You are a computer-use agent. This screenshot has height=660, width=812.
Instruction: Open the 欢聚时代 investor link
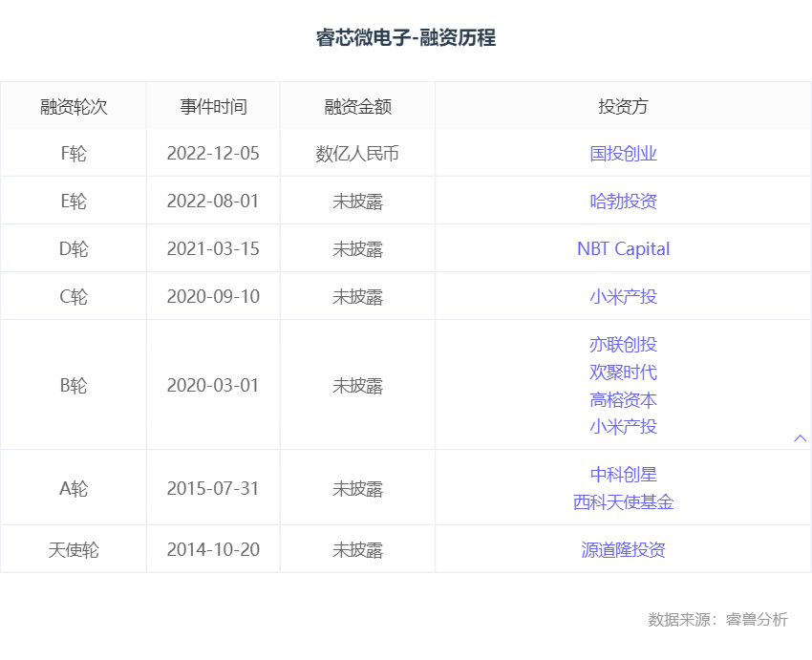[623, 373]
